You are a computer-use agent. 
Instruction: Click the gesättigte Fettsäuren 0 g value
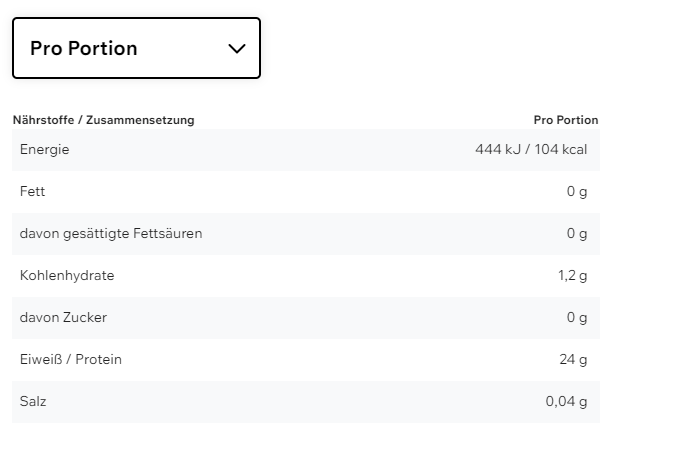click(x=576, y=234)
